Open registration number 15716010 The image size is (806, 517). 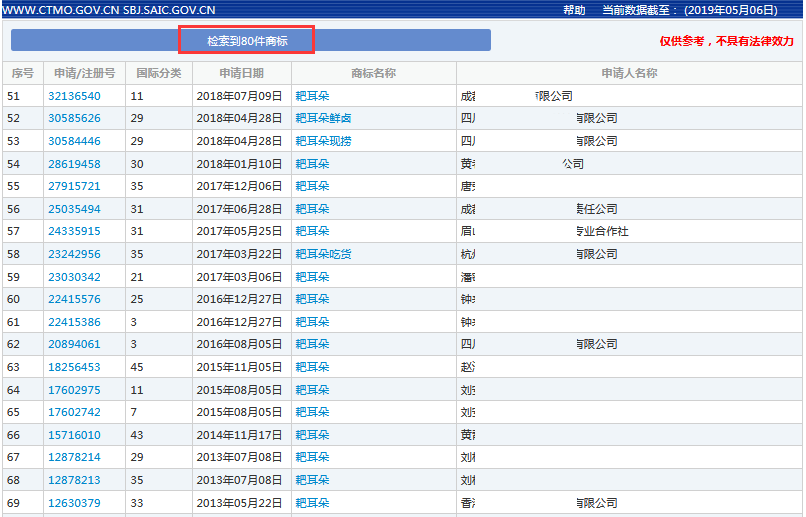pos(75,435)
